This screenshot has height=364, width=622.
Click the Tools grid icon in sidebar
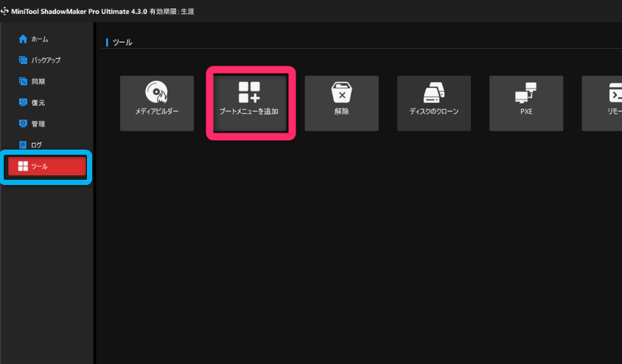pos(23,166)
